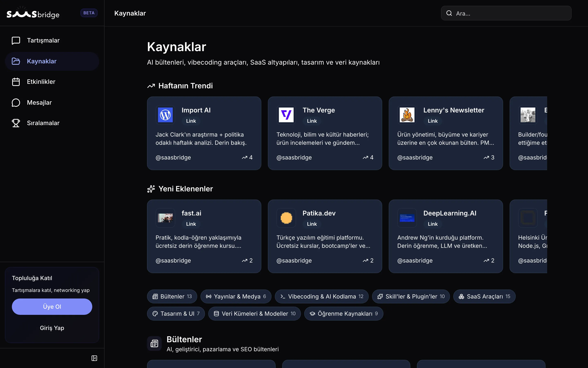Click the Topluluğa Katıl heading
Image resolution: width=588 pixels, height=368 pixels.
click(32, 278)
